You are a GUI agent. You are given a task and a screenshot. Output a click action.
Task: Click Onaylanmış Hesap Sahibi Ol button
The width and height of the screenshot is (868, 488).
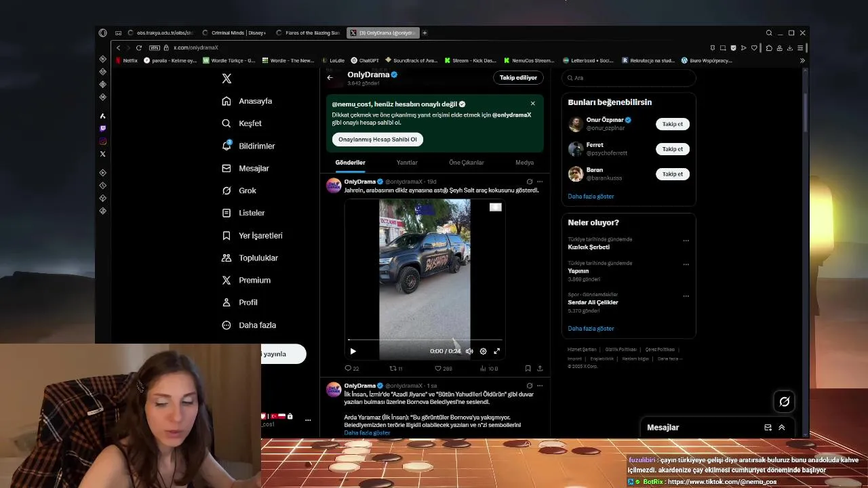(378, 139)
